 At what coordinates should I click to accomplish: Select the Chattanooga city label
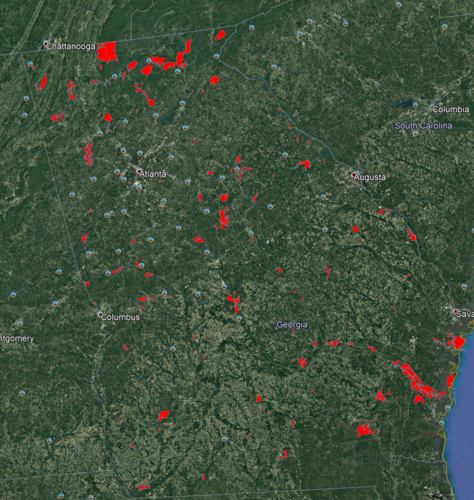coord(71,46)
